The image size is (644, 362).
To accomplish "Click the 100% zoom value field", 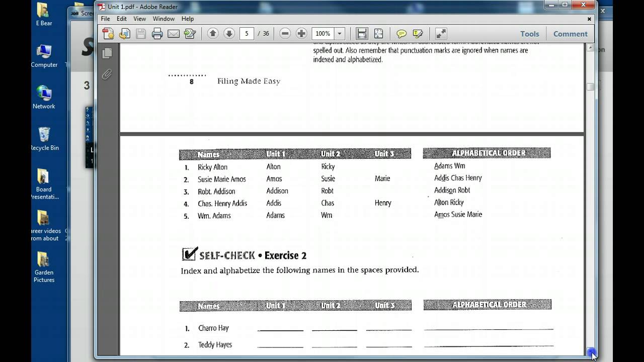I will coord(323,34).
